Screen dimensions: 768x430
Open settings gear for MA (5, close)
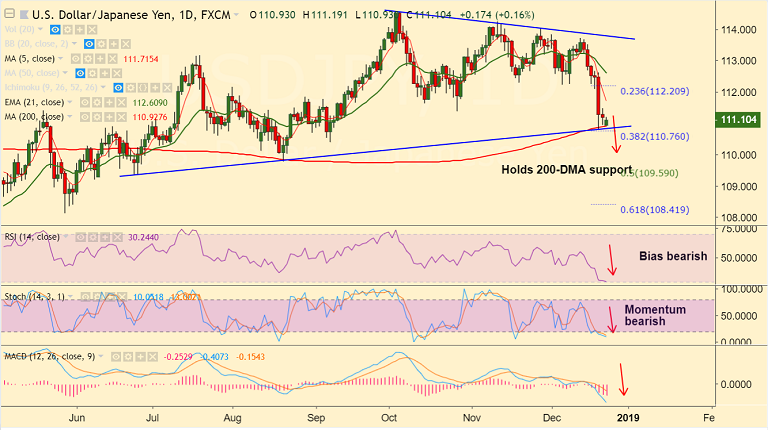tap(88, 59)
